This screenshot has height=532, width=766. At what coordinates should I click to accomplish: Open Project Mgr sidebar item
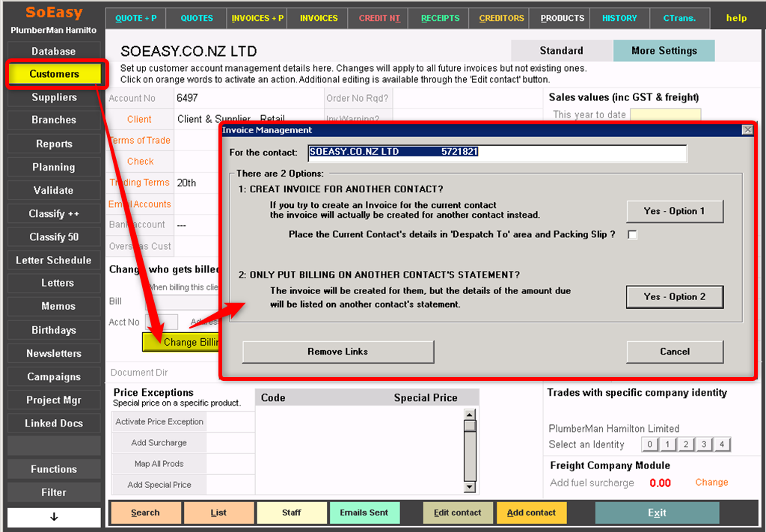(54, 400)
